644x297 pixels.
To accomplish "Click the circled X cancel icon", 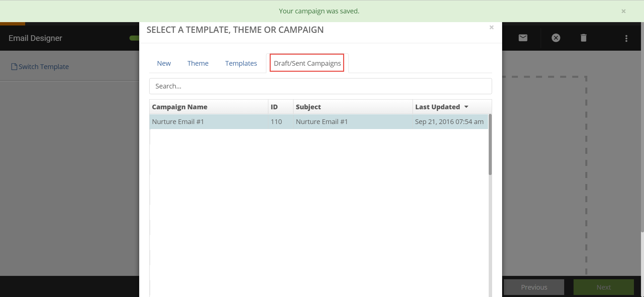I will click(x=556, y=38).
